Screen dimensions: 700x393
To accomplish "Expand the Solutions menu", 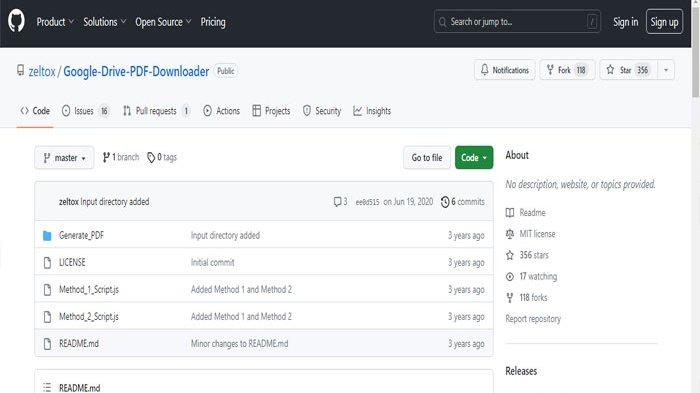I will [104, 22].
